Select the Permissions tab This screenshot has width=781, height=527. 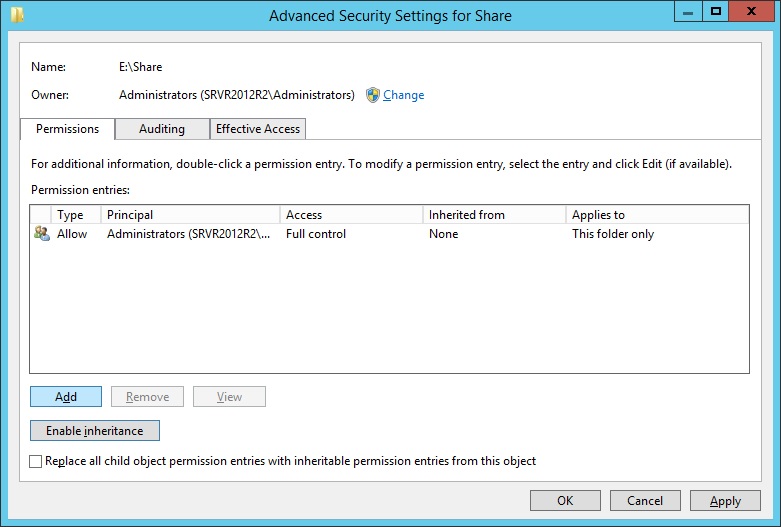click(x=67, y=129)
